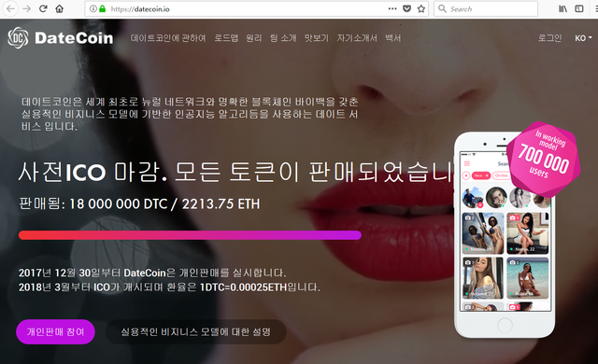Click the DateCoin DC logo emblem
This screenshot has height=364, width=598.
18,37
